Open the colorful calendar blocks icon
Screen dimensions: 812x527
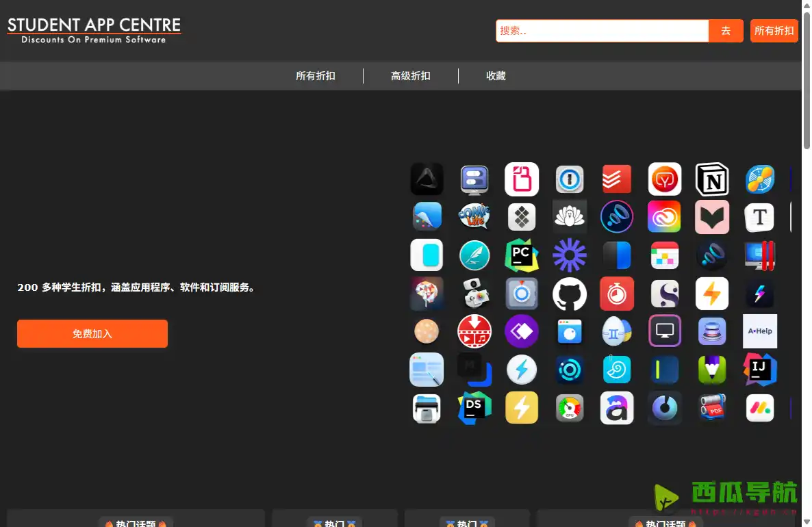pos(664,255)
